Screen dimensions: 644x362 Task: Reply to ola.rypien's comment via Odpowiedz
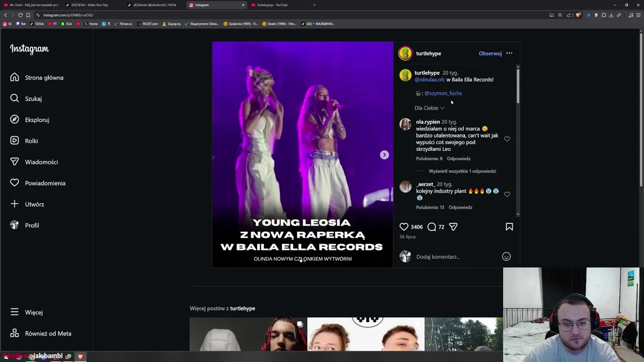tap(459, 158)
